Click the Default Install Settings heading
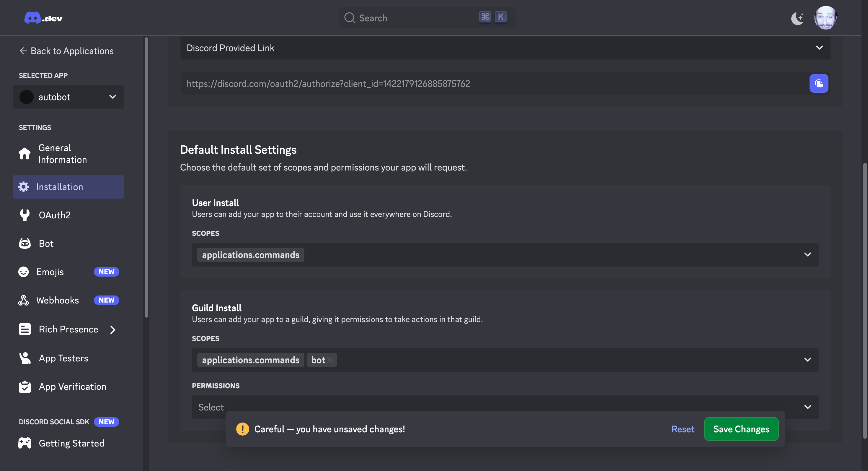The width and height of the screenshot is (868, 471). click(x=238, y=150)
